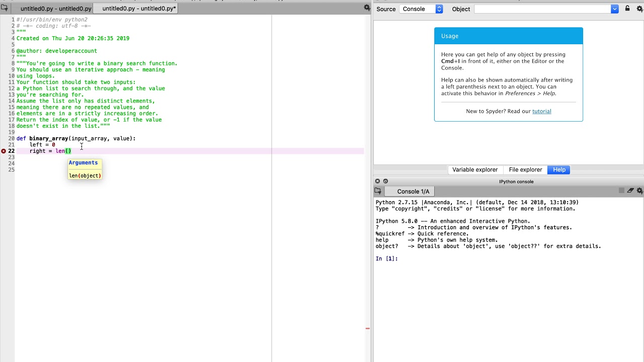Focus the Object input field

(542, 9)
